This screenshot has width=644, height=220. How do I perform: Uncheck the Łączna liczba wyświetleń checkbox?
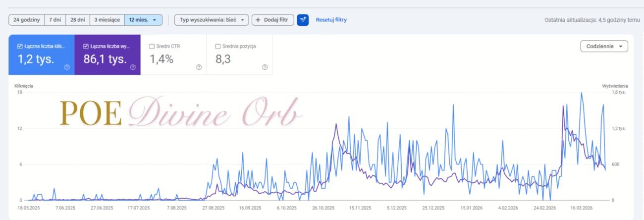(x=86, y=47)
